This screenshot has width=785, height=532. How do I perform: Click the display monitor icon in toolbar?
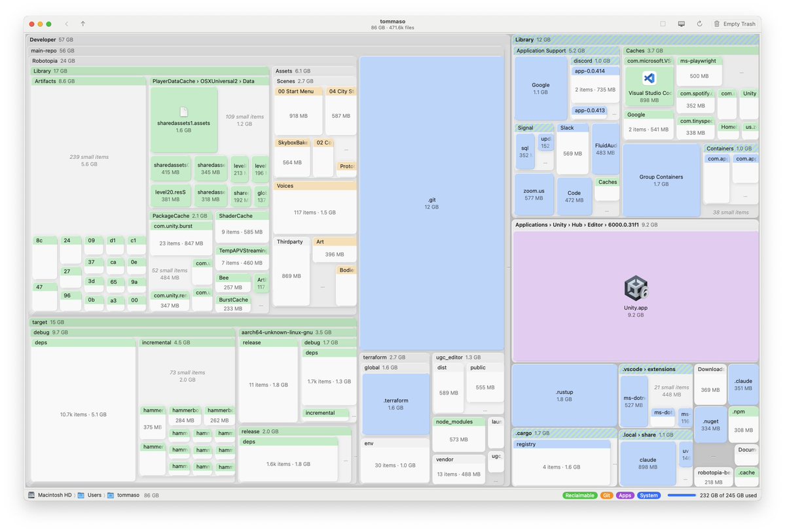[x=682, y=24]
